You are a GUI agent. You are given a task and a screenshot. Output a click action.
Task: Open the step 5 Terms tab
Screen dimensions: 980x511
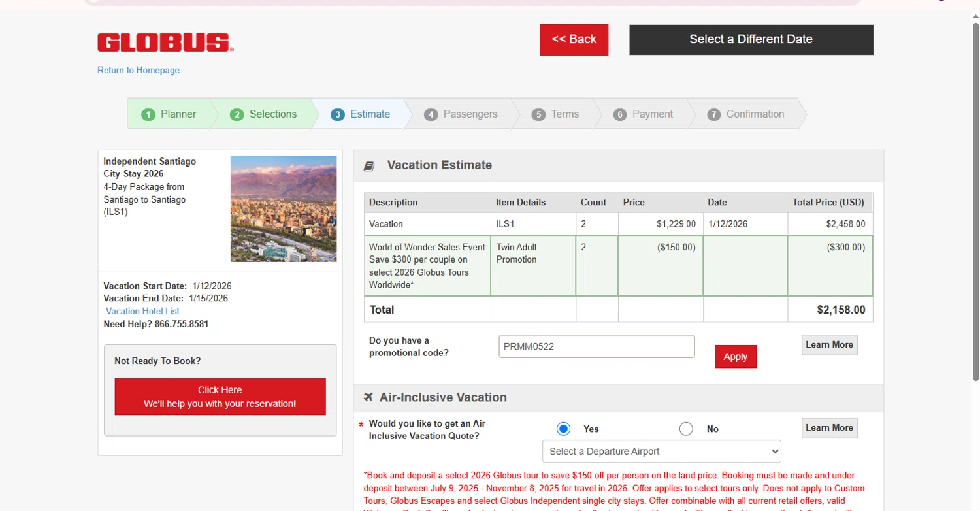555,114
